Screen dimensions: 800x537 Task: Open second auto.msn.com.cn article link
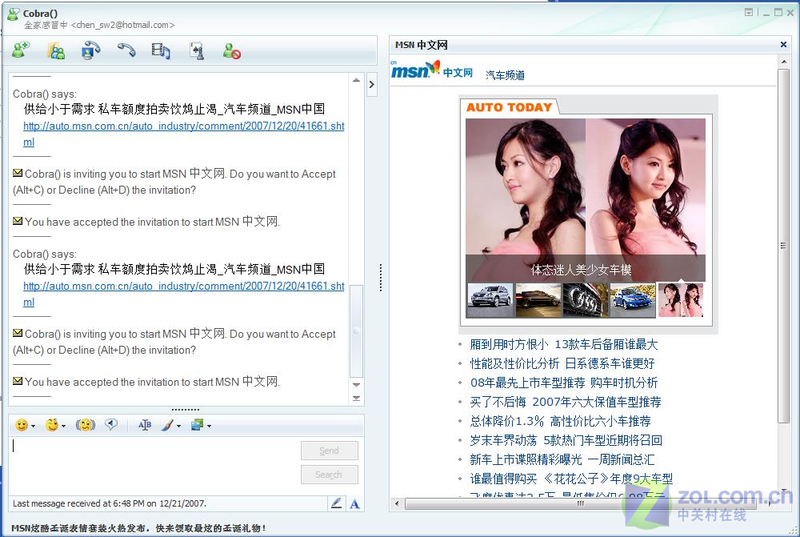[184, 294]
